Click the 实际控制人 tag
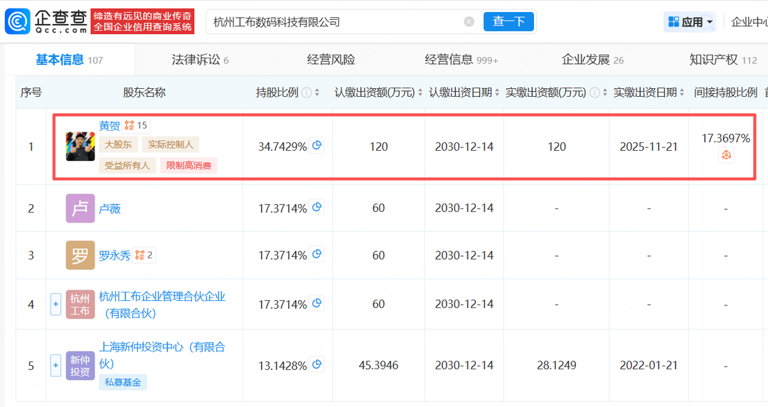 point(170,144)
